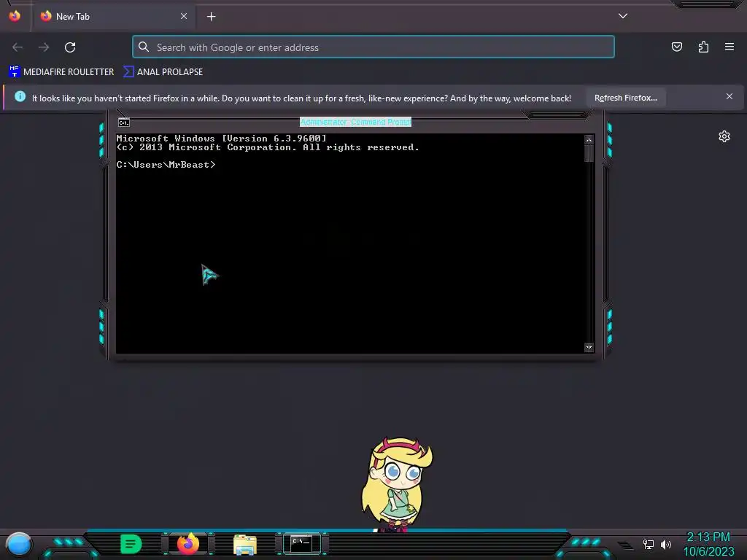Screen dimensions: 747x560
Task: Click the C:\Users\MrBeast> prompt line
Action: pos(166,165)
